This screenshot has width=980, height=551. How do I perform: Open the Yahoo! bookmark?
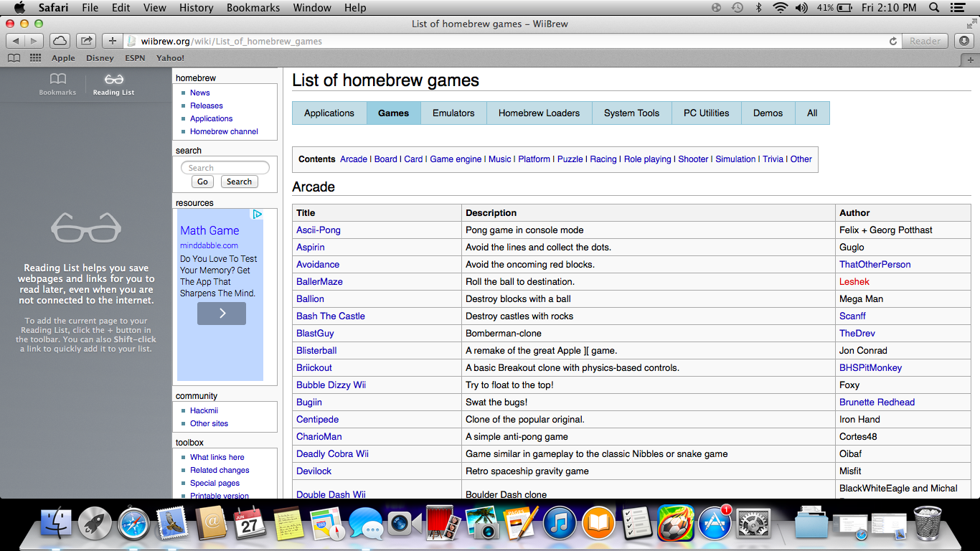pos(171,58)
